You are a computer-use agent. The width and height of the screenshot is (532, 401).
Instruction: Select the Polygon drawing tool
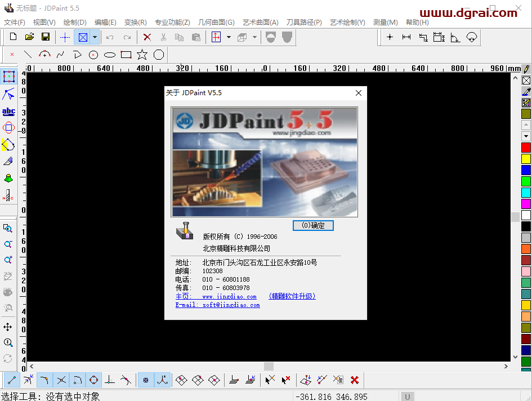[158, 55]
